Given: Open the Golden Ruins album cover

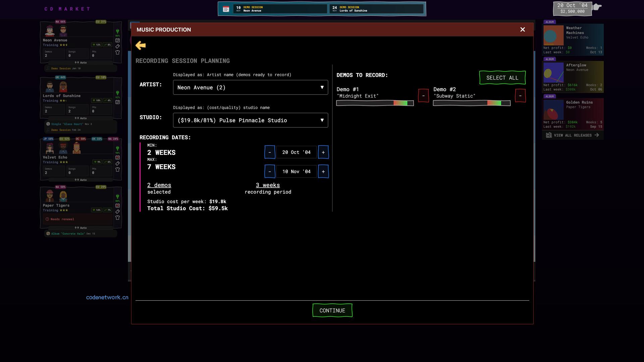Looking at the screenshot, I should point(553,110).
